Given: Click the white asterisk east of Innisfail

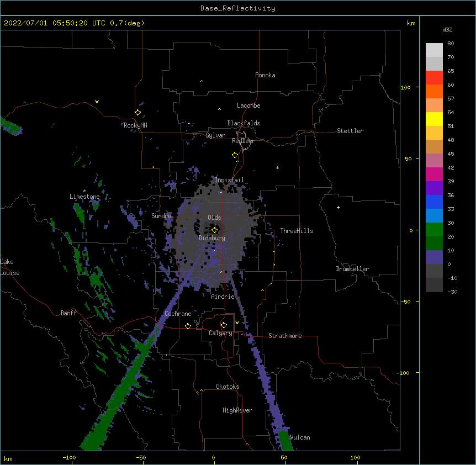Looking at the screenshot, I should pyautogui.click(x=277, y=167).
